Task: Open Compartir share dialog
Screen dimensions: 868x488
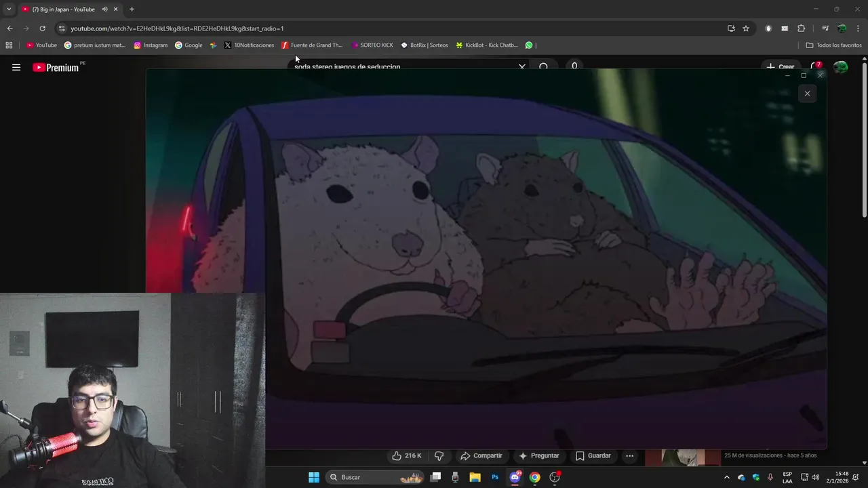Action: tap(481, 455)
